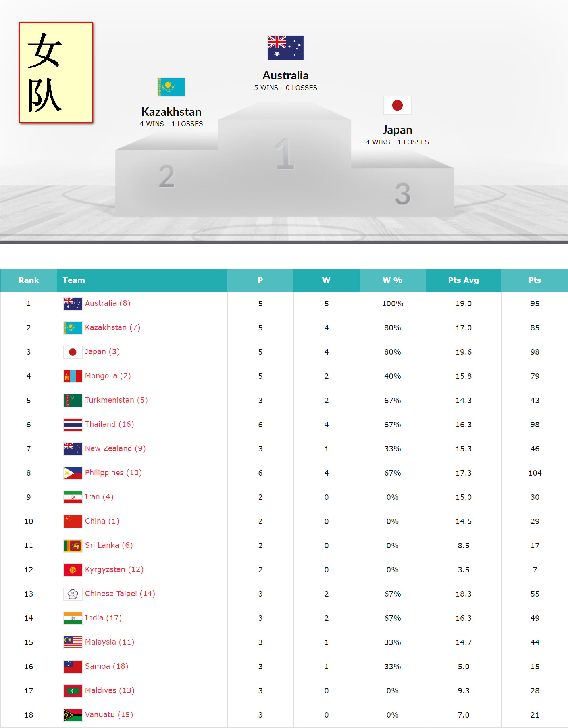568x728 pixels.
Task: Click the 3.5 points average for Kyrgyzstan
Action: (464, 569)
